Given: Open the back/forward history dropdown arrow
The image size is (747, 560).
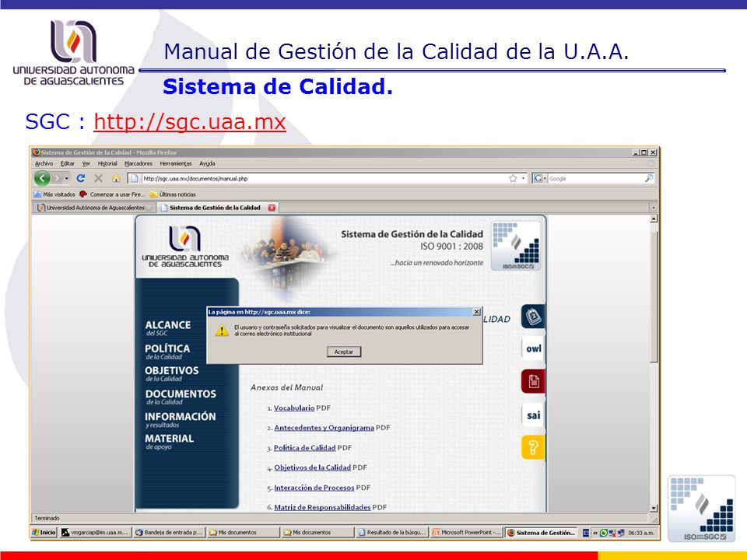Looking at the screenshot, I should (x=67, y=179).
